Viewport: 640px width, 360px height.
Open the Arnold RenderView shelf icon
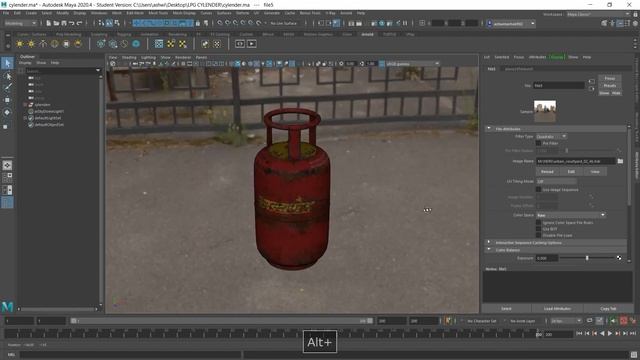pyautogui.click(x=240, y=44)
